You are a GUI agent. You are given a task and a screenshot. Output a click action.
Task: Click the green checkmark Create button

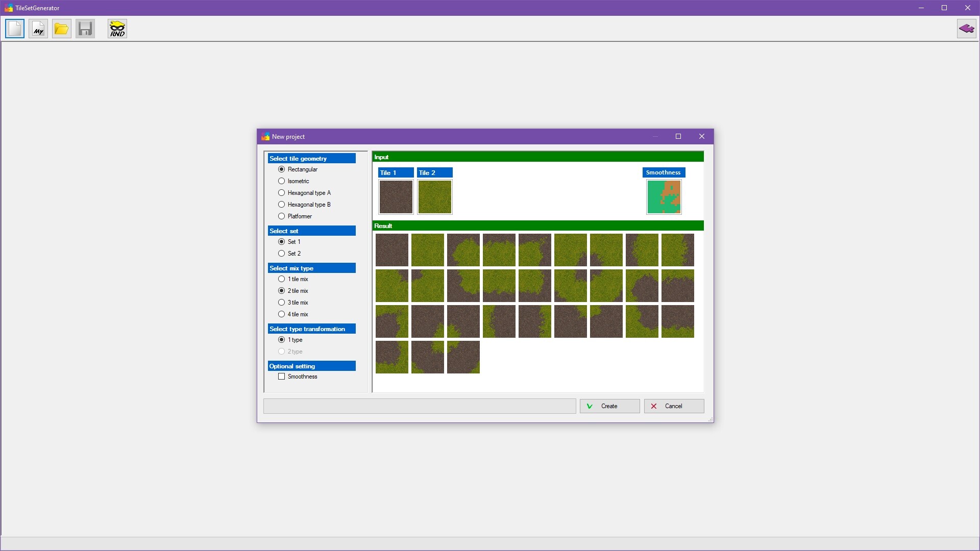[x=609, y=406]
